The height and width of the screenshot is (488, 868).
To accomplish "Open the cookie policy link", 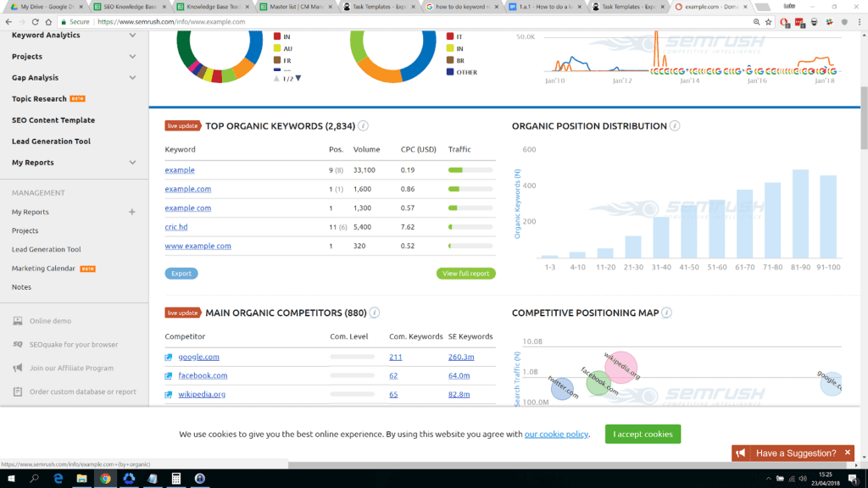I will [x=556, y=435].
